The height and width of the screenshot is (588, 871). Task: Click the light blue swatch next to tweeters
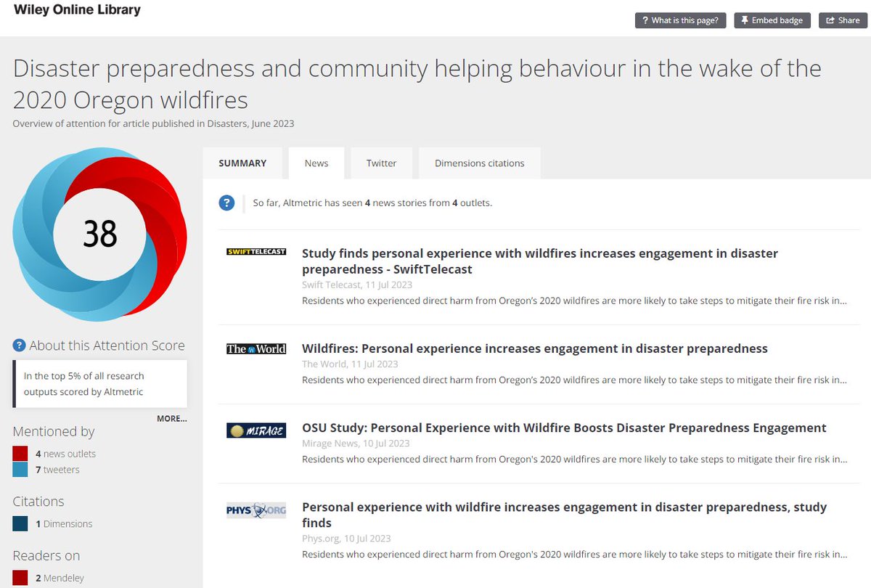(x=20, y=470)
